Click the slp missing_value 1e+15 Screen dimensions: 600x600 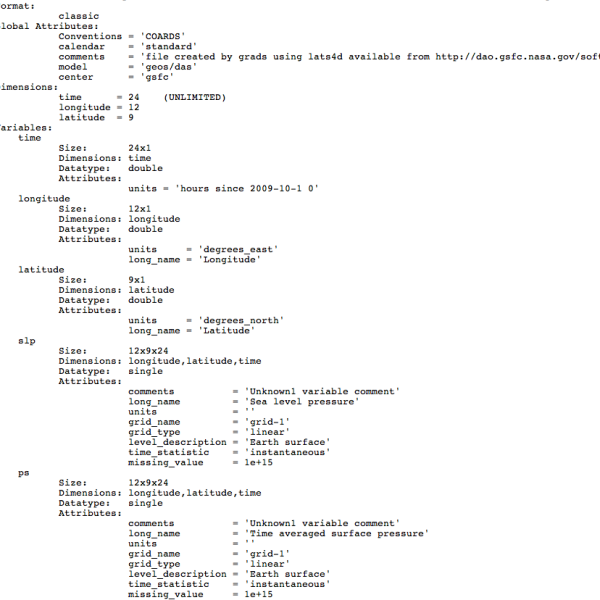tap(259, 463)
